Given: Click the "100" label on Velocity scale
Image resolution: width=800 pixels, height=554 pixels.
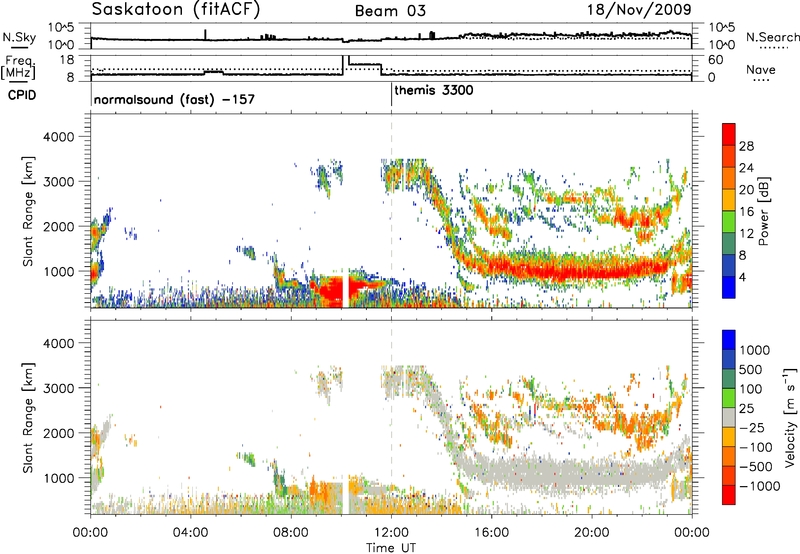Looking at the screenshot, I should (751, 389).
